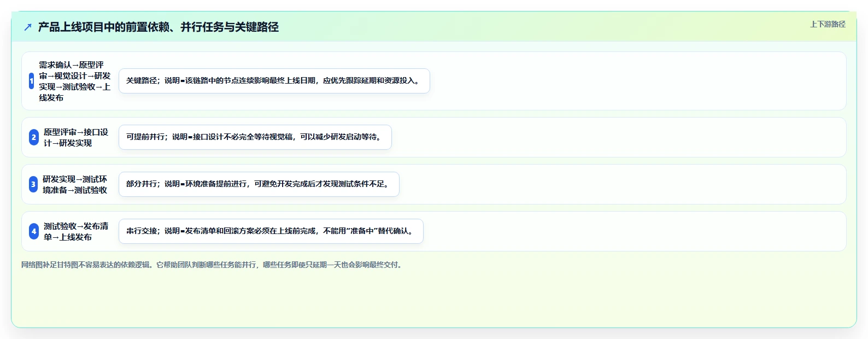Viewport: 868px width, 339px height.
Task: Select path text 原型评审→接口设计→研发实现
Action: pyautogui.click(x=76, y=137)
